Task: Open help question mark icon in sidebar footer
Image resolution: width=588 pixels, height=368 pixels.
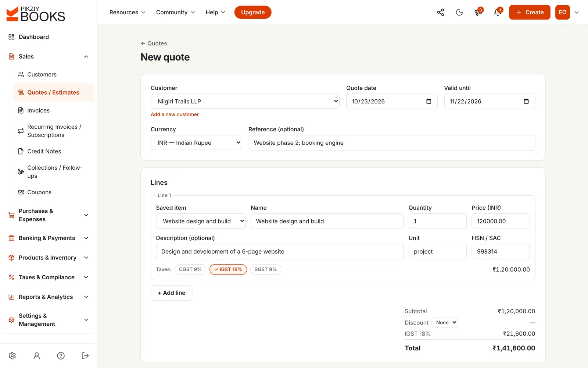Action: (x=61, y=355)
